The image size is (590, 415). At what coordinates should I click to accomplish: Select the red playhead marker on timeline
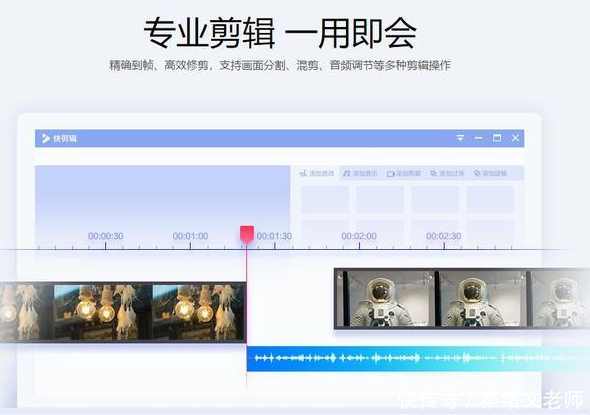[x=247, y=234]
